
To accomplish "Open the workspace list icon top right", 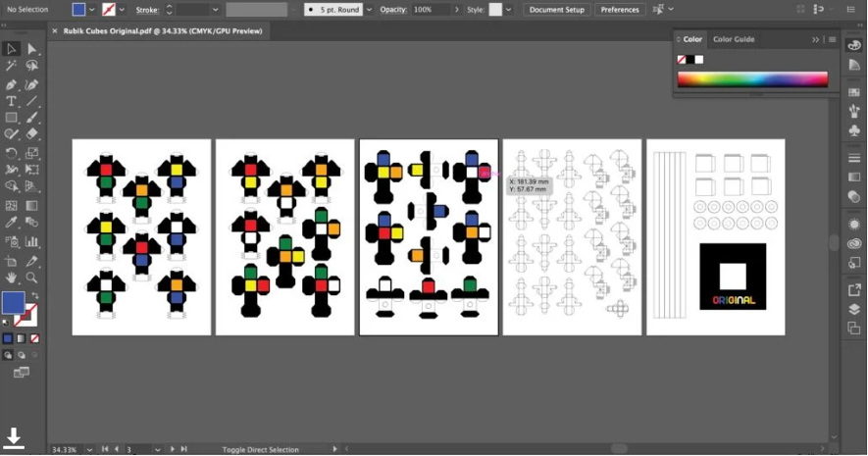I will click(850, 10).
